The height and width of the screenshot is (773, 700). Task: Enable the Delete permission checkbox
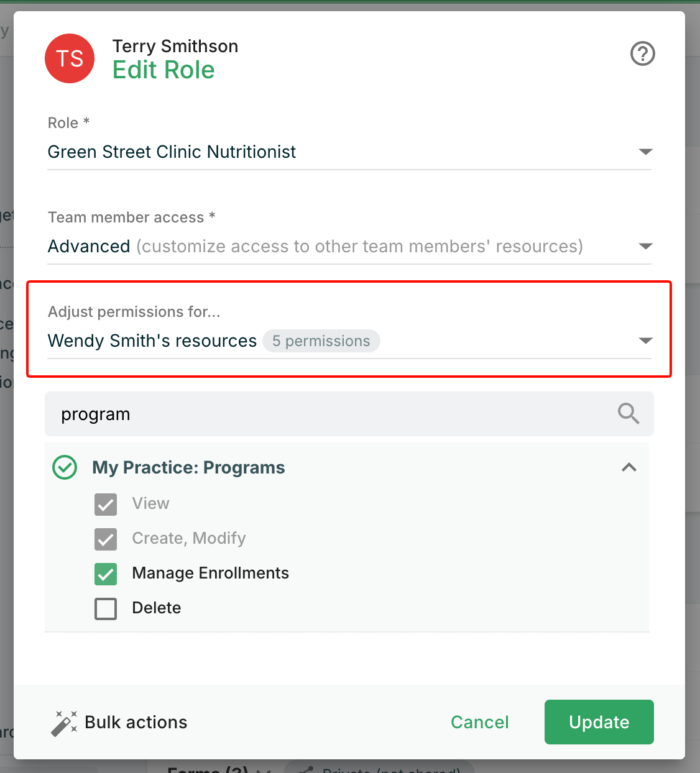[x=106, y=608]
